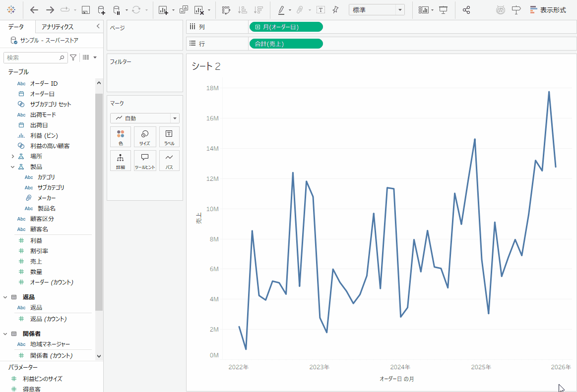Click the 検索 search field
This screenshot has width=577, height=392.
click(x=33, y=58)
